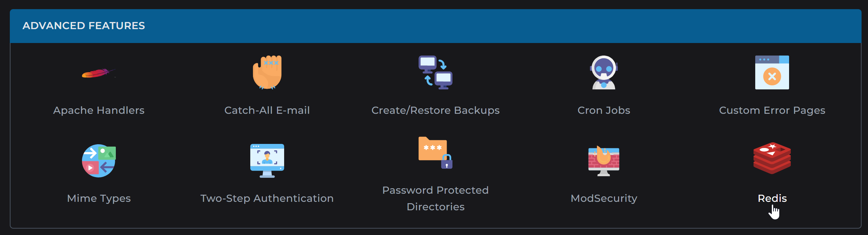Image resolution: width=868 pixels, height=235 pixels.
Task: Select the Catch-All E-mail hand icon
Action: pos(267,73)
